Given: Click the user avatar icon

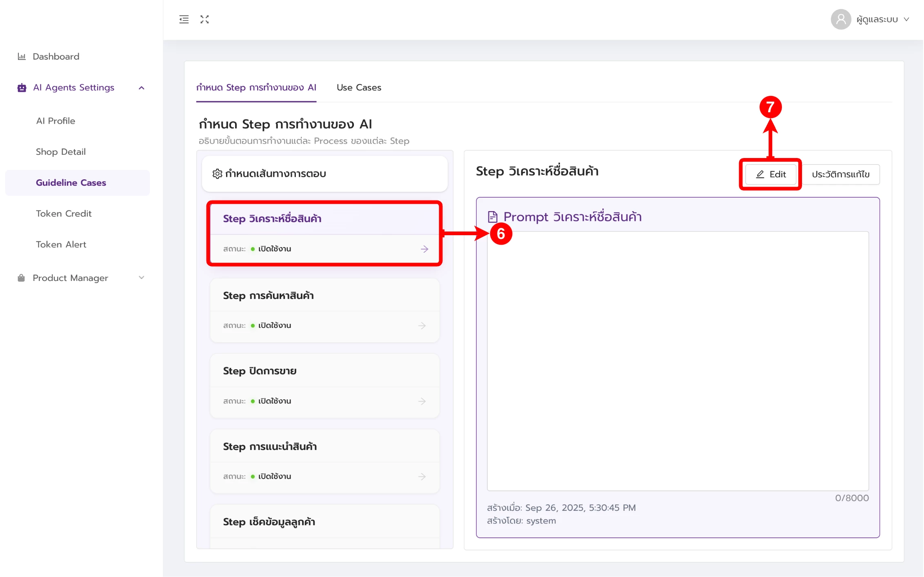Looking at the screenshot, I should point(840,19).
